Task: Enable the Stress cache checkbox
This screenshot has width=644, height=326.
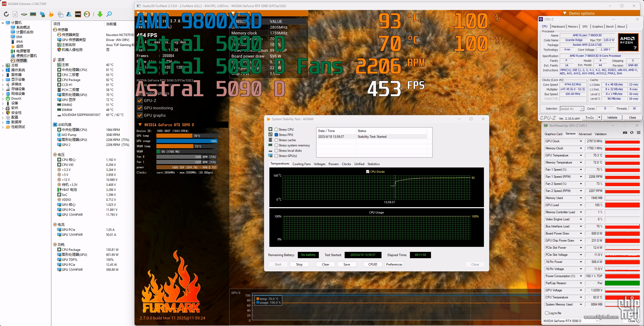Action: coord(276,140)
